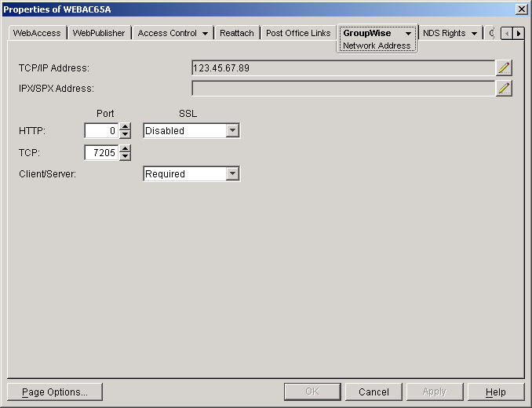Expand the GroupWise tab dropdown arrow

tap(408, 34)
